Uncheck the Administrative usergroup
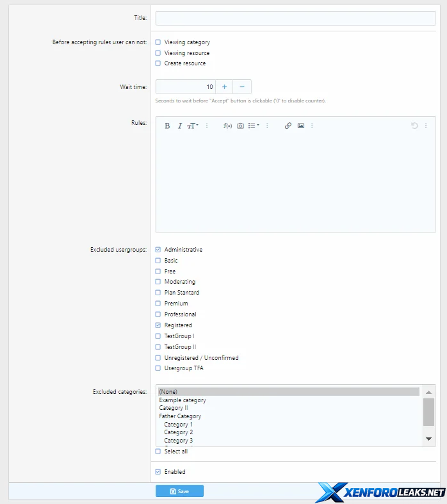 (158, 250)
